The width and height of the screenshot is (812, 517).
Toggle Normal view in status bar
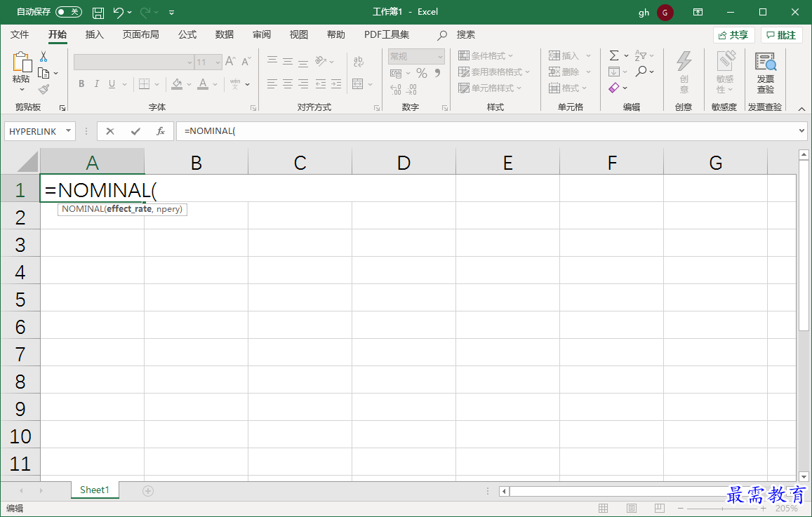tap(604, 508)
